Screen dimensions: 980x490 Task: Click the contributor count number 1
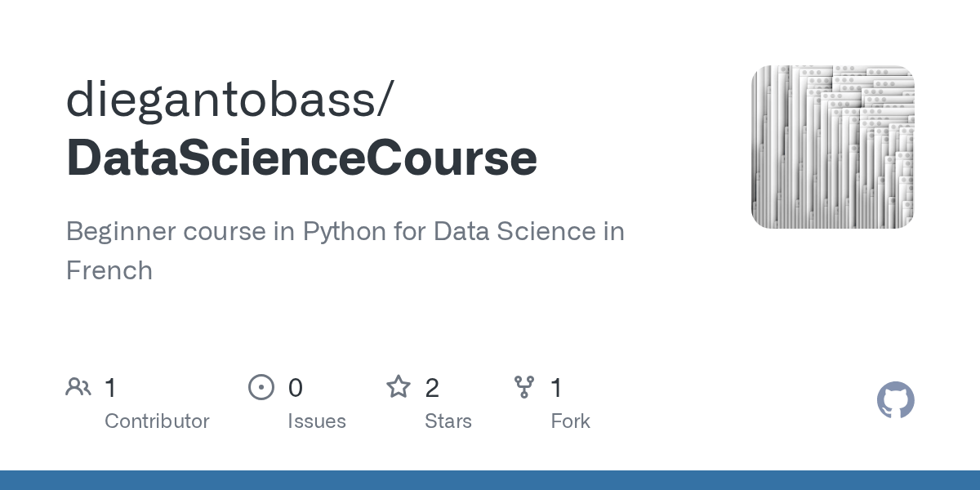[111, 387]
